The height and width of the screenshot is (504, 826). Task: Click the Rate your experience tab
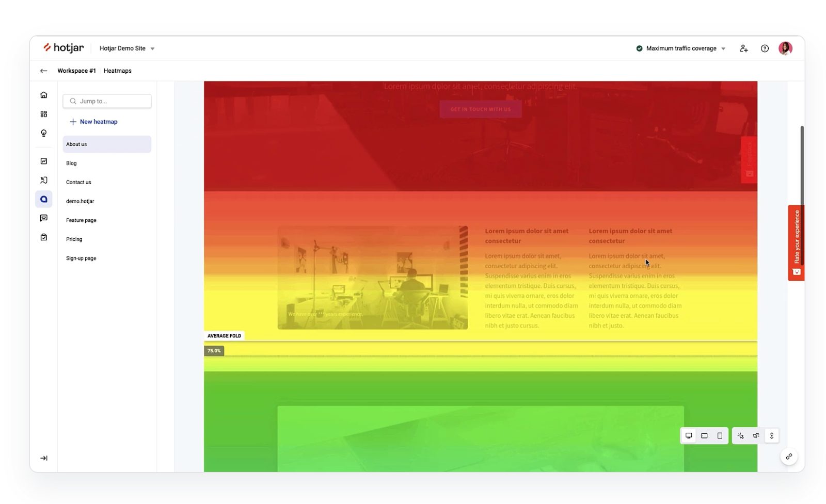pyautogui.click(x=796, y=243)
